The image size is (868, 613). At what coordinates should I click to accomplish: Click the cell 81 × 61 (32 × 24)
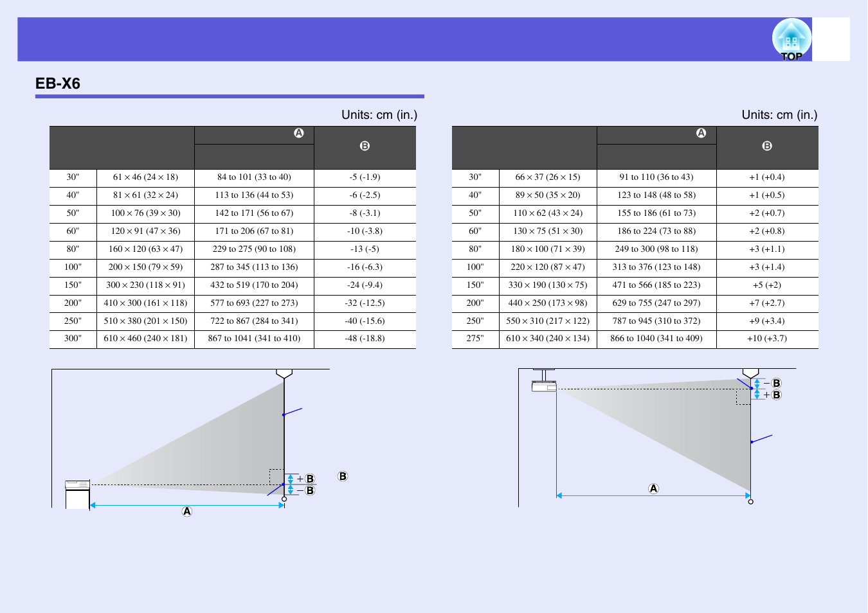(x=146, y=195)
